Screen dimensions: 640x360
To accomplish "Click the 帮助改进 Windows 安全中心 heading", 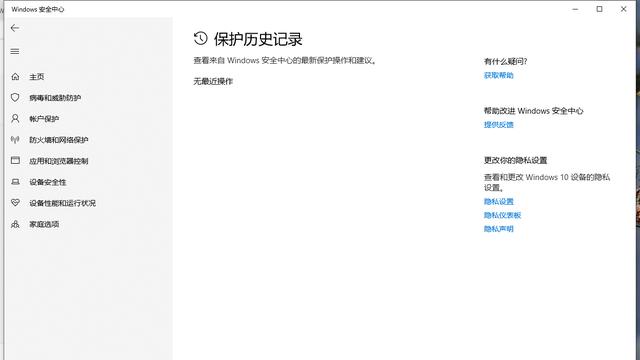I will click(533, 111).
